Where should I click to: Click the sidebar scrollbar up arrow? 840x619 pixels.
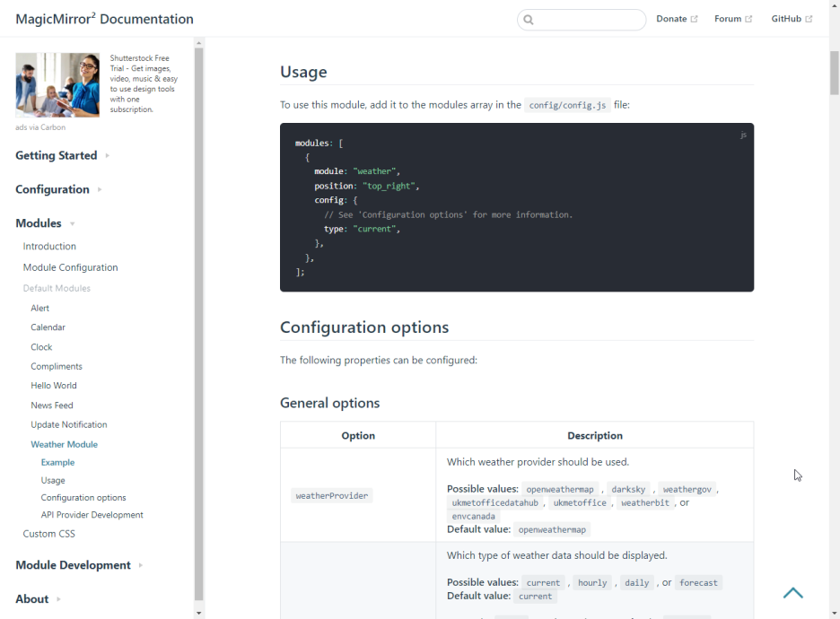tap(198, 43)
